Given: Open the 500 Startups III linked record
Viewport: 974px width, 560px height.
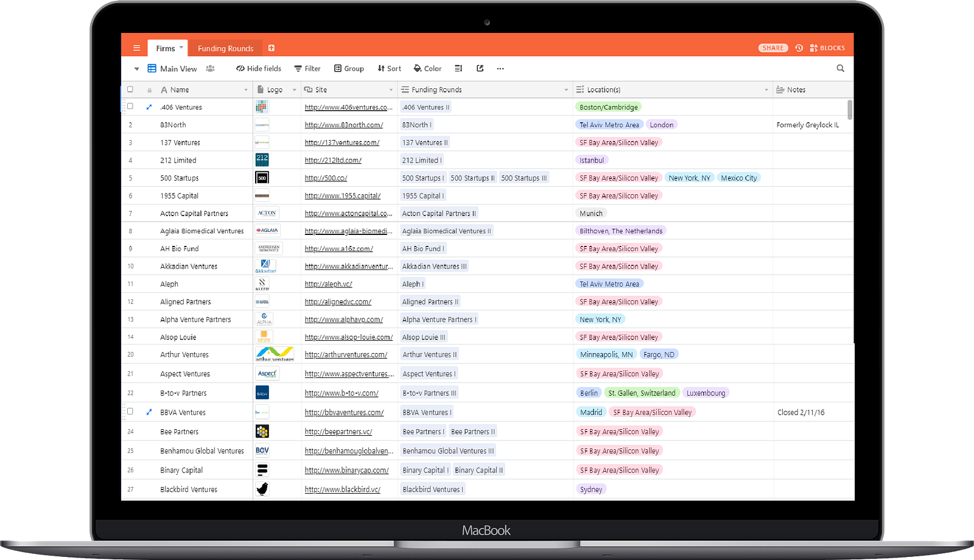Looking at the screenshot, I should [x=524, y=178].
